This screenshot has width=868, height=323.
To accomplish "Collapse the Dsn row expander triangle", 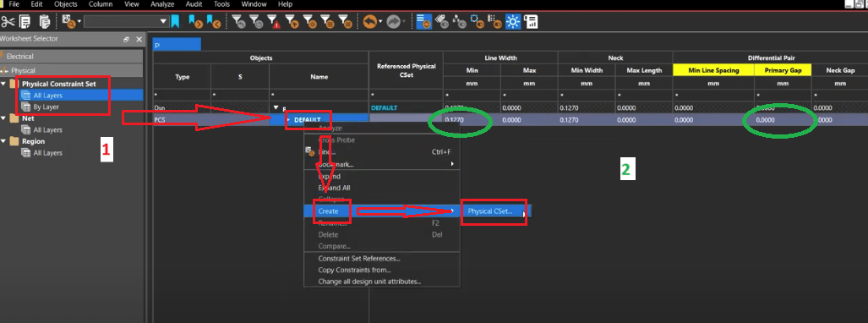I will [x=276, y=108].
